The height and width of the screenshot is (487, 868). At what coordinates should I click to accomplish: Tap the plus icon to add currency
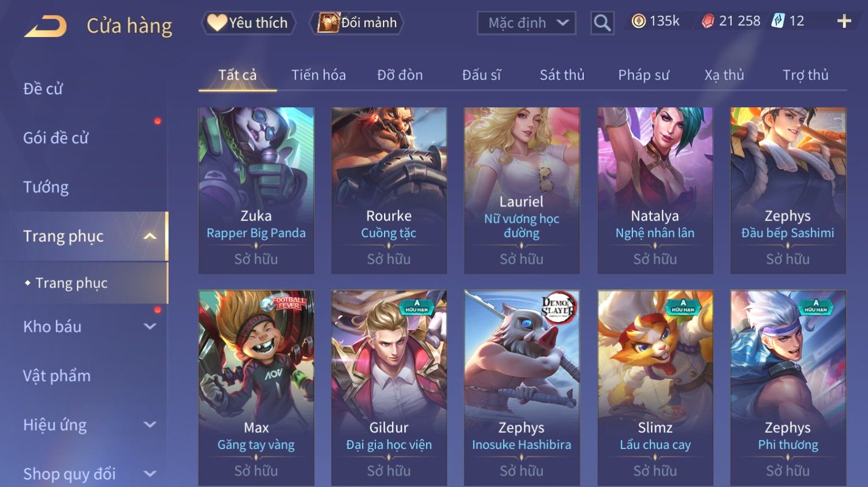tap(844, 21)
